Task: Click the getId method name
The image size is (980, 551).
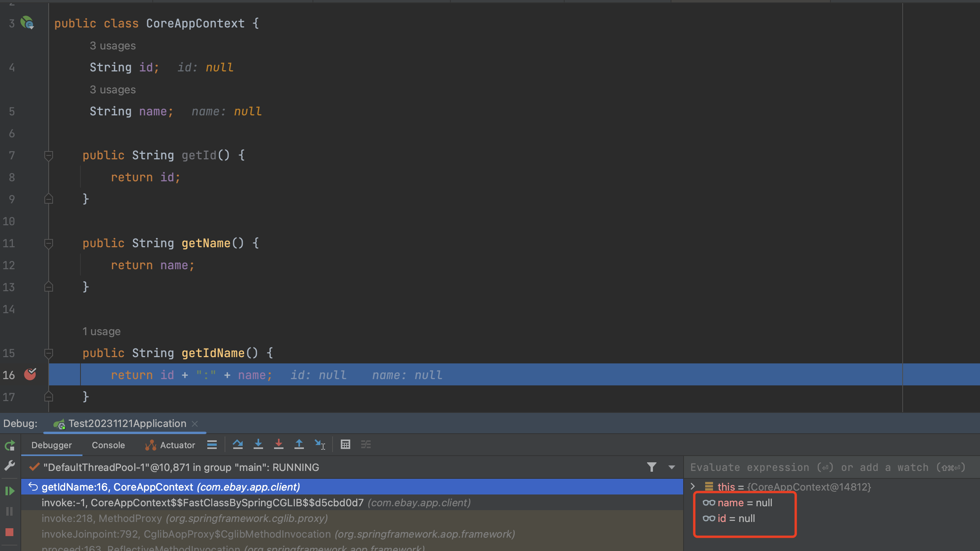Action: [199, 155]
